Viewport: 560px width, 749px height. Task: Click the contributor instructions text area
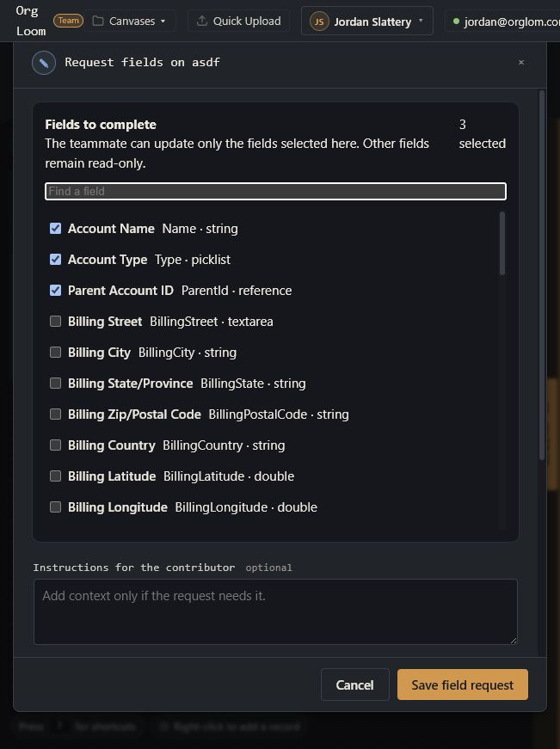click(x=276, y=612)
